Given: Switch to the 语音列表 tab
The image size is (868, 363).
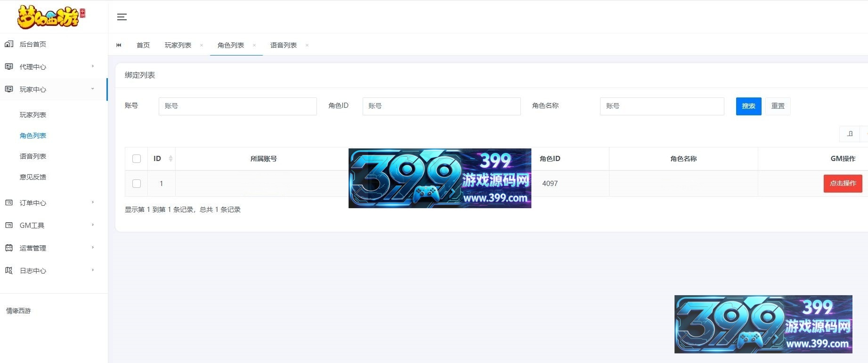Looking at the screenshot, I should click(x=284, y=45).
